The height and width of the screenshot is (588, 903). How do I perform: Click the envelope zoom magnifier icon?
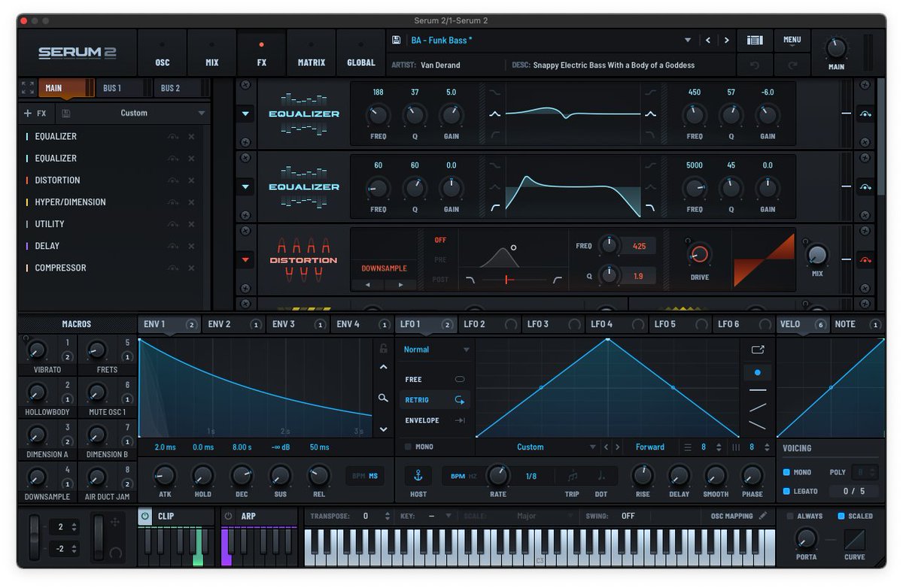pyautogui.click(x=383, y=398)
